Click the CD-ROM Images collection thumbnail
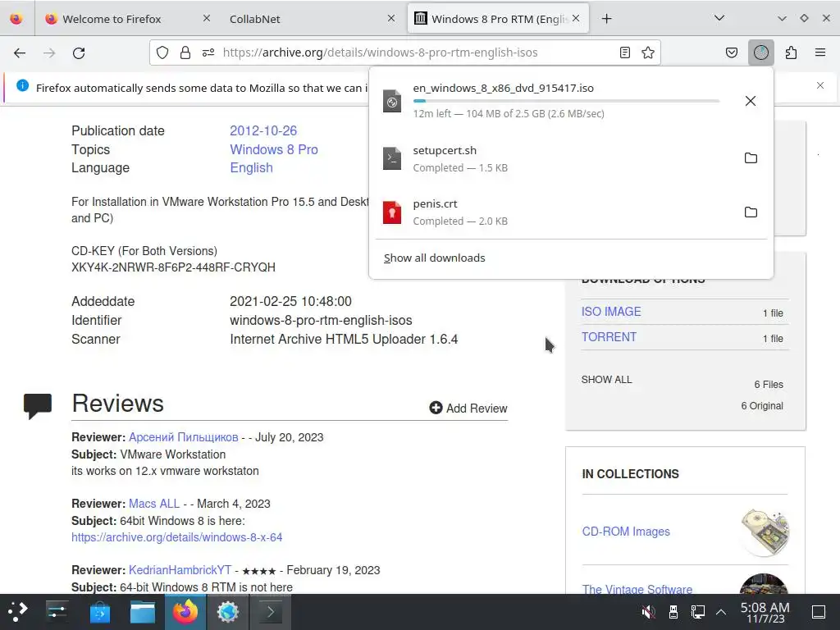This screenshot has width=840, height=630. click(x=765, y=532)
